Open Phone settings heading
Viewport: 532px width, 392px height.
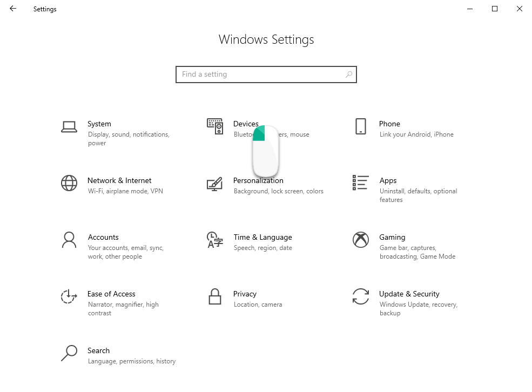(x=389, y=124)
